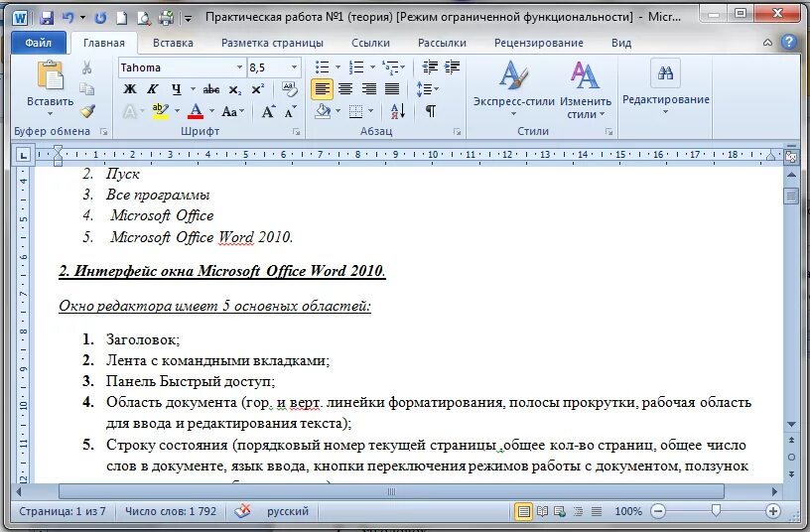Shrink the font size
The image size is (810, 532).
click(x=290, y=111)
